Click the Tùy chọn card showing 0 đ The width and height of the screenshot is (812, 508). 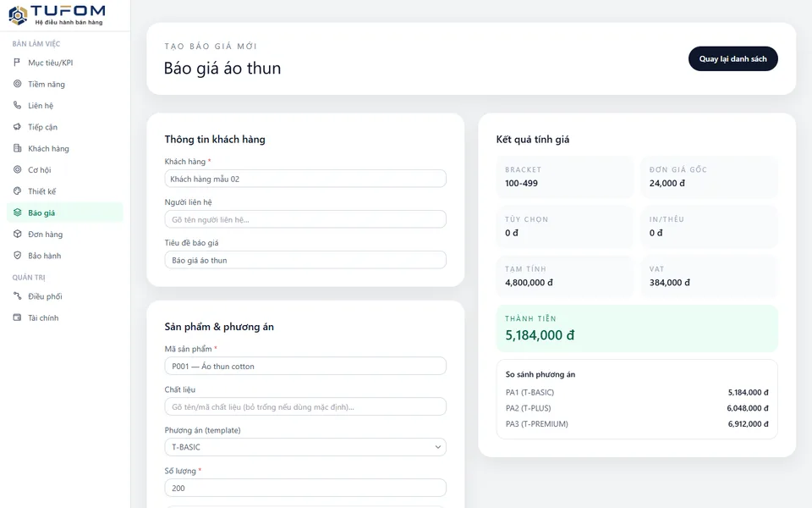[x=564, y=227]
